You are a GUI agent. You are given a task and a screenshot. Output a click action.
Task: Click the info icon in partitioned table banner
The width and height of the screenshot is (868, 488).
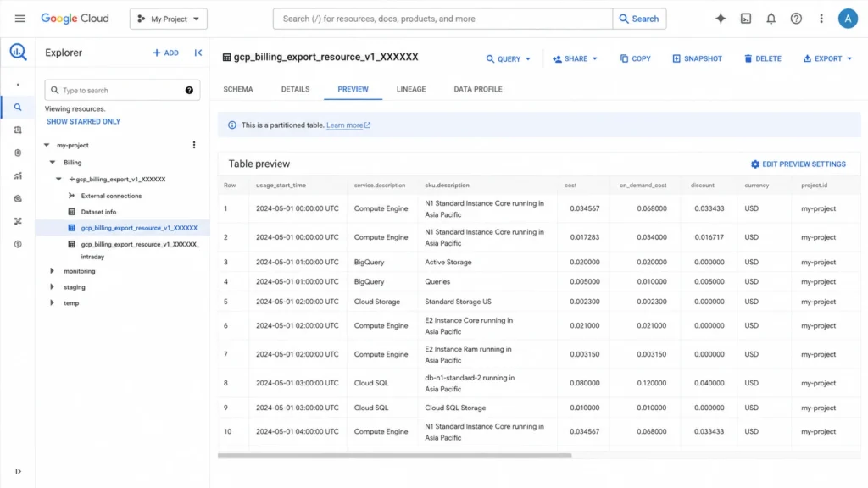point(232,125)
